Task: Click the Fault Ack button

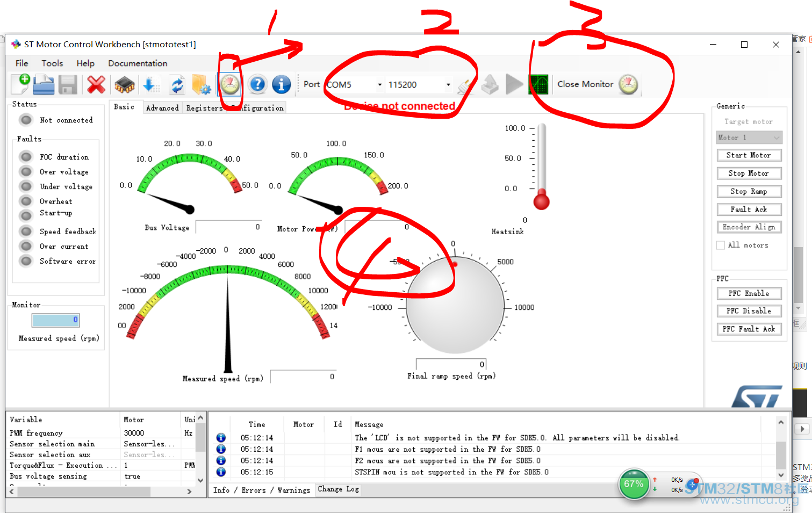Action: [749, 209]
